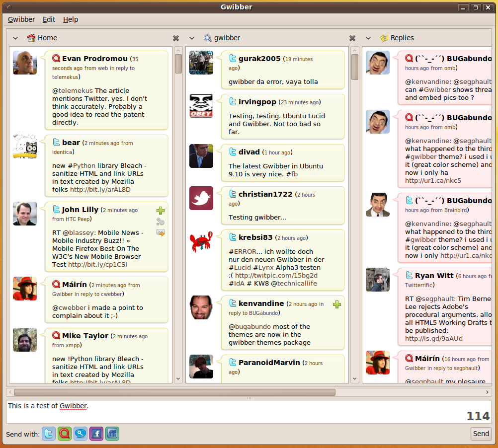Click the Identi.ca icon on Mike Taylor's post

tap(56, 335)
